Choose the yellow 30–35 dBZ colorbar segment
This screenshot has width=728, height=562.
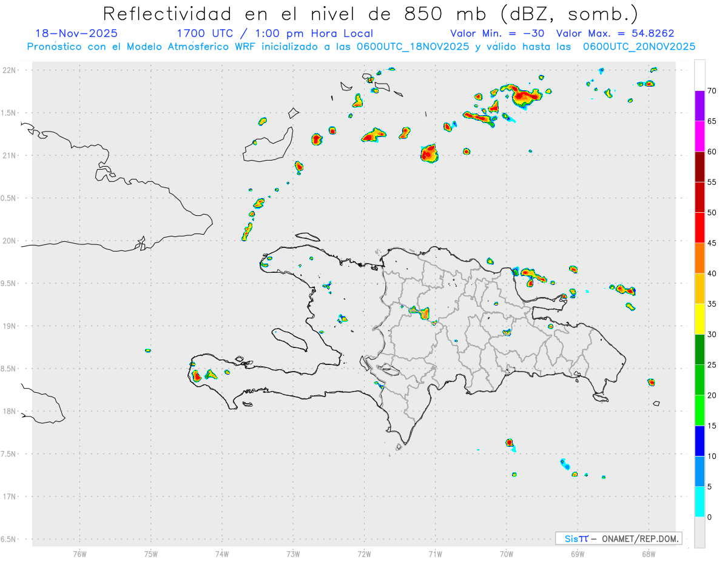coord(699,319)
